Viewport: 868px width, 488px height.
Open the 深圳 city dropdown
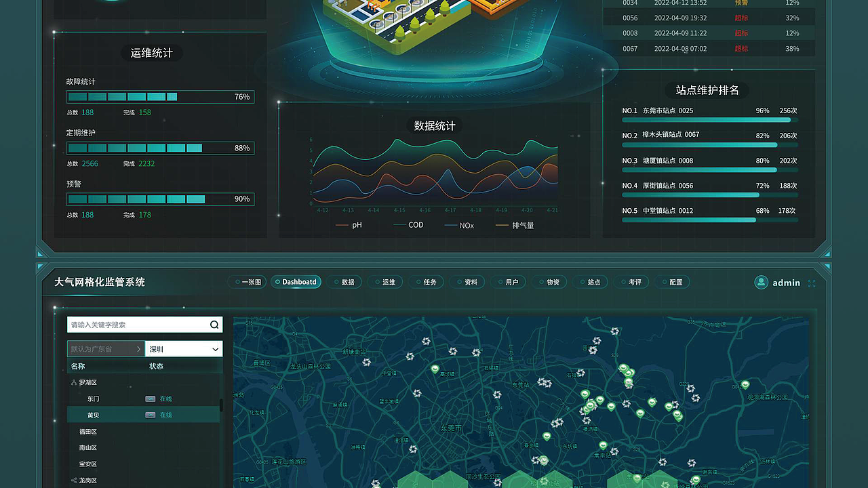184,349
